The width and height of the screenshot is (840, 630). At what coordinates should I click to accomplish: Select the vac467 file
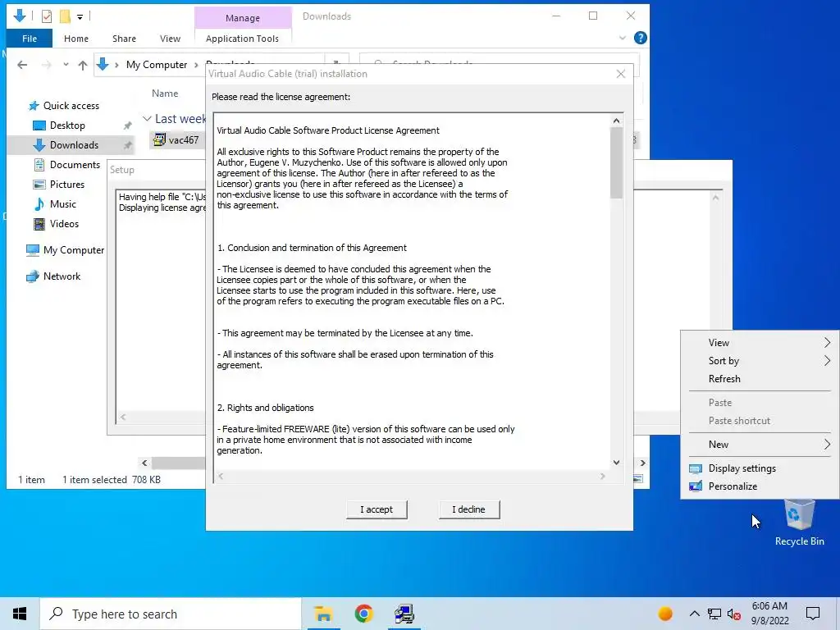click(x=183, y=140)
